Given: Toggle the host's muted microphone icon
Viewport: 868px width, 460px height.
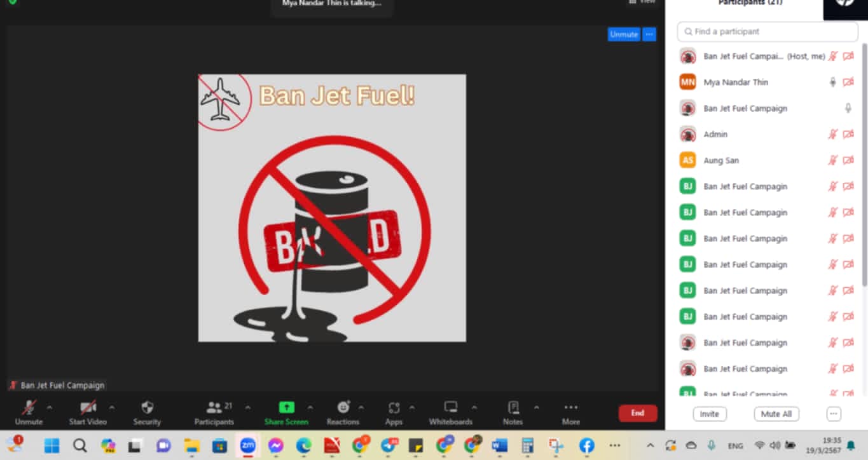Looking at the screenshot, I should coord(833,56).
